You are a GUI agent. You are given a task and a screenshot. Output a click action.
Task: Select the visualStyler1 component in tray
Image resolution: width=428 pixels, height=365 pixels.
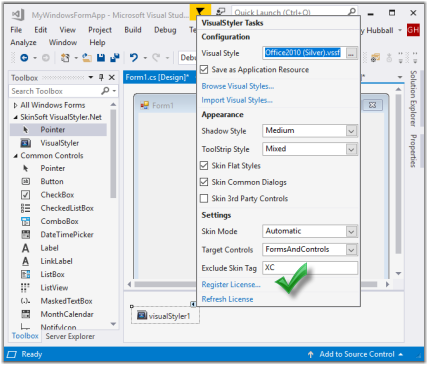165,315
